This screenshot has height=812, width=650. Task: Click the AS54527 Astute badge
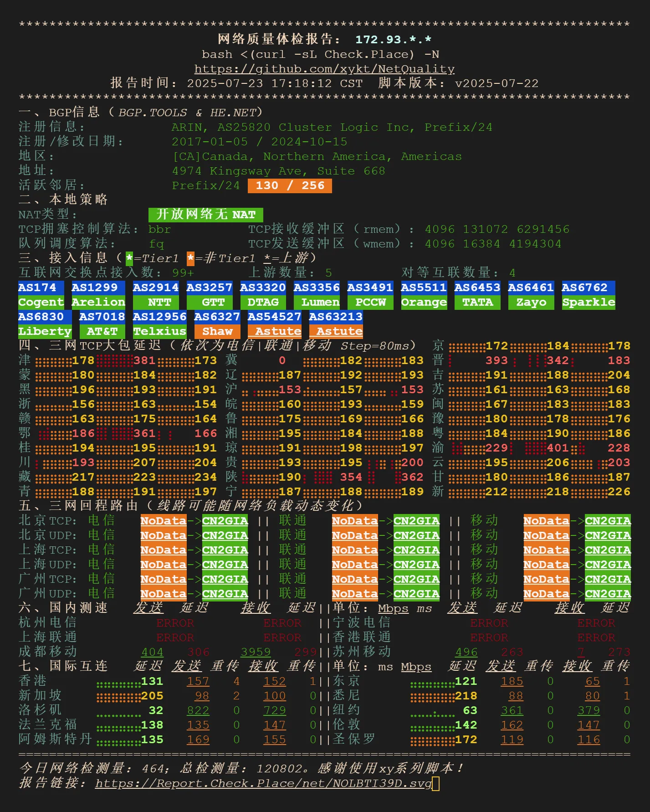pyautogui.click(x=274, y=324)
